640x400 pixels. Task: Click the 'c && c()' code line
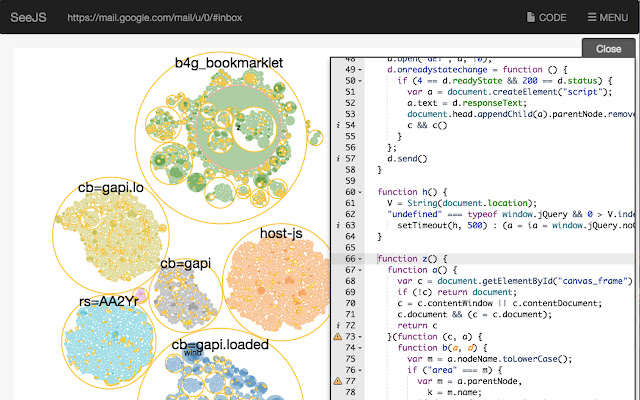(x=427, y=125)
